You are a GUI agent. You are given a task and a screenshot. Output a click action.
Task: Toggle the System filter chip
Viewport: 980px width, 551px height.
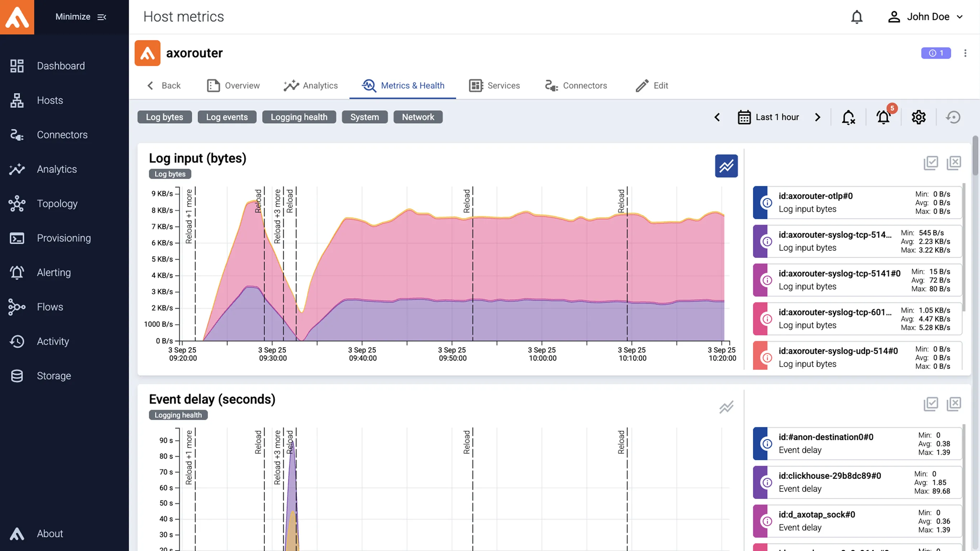click(x=365, y=117)
